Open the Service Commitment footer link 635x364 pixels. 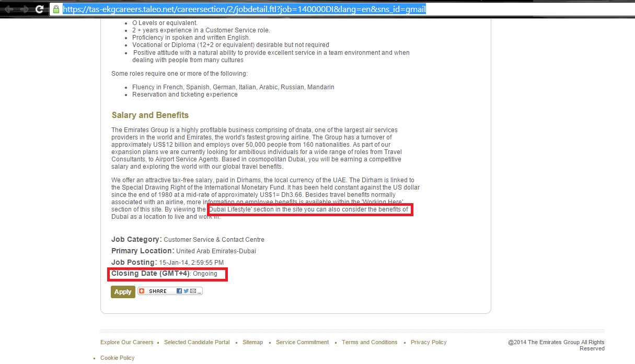click(303, 343)
